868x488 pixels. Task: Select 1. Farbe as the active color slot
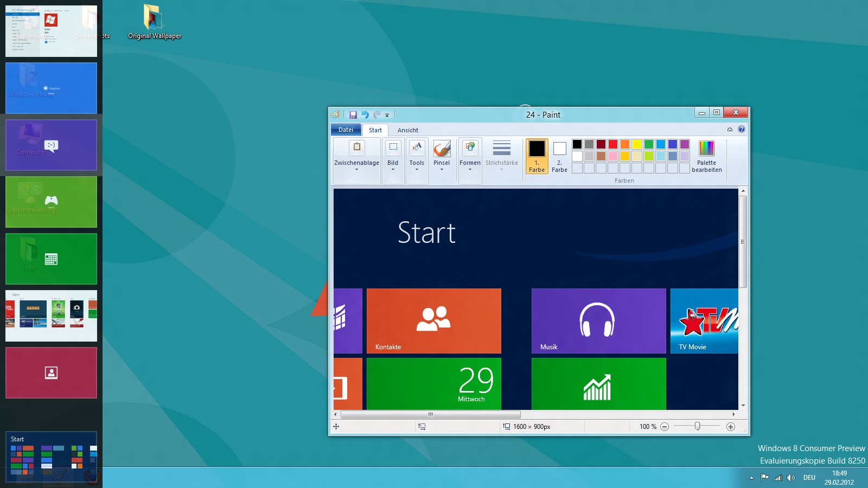click(x=537, y=156)
